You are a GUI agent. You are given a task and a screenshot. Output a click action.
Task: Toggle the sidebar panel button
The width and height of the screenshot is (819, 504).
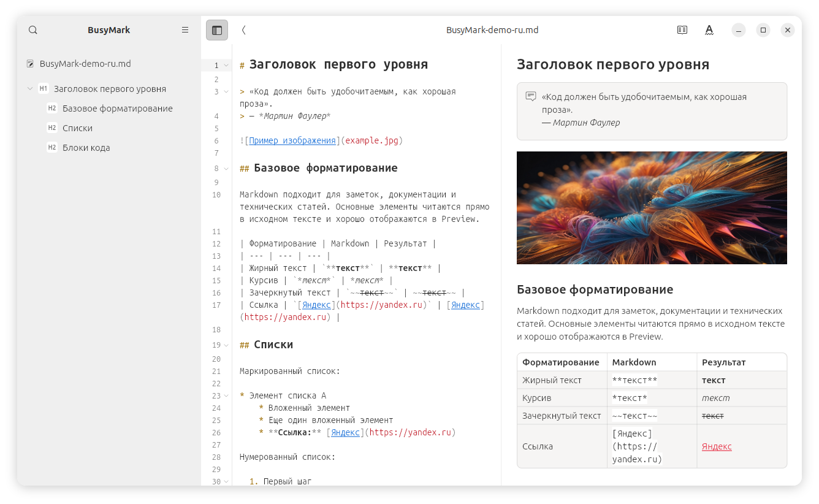[217, 30]
